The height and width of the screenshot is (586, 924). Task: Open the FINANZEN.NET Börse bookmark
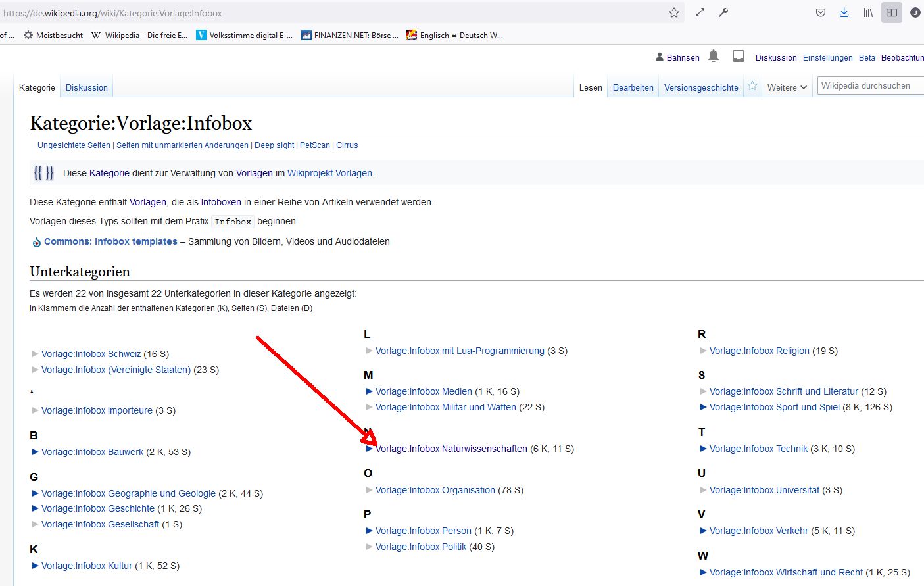(x=350, y=36)
